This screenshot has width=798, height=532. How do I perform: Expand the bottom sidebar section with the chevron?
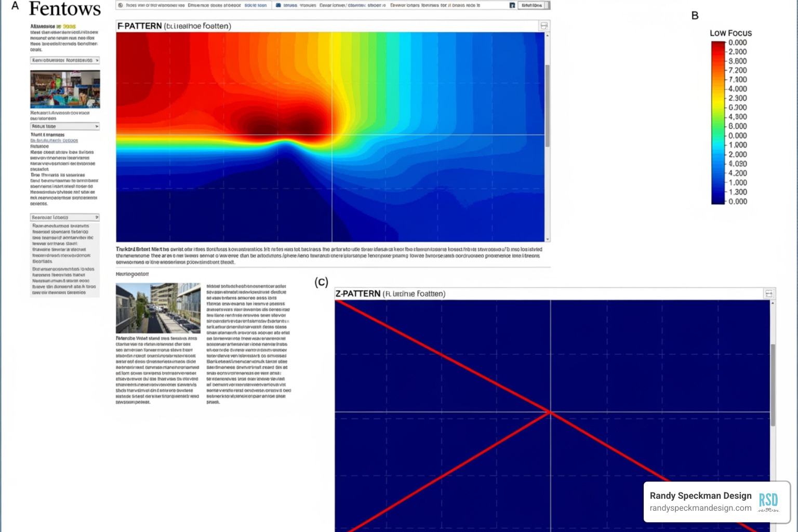(x=64, y=217)
